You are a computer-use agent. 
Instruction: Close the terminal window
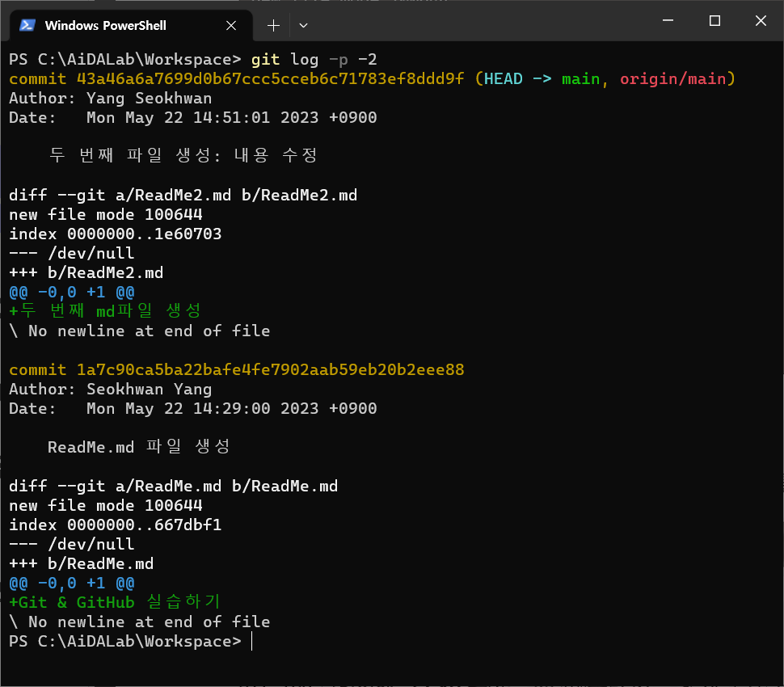pos(761,20)
